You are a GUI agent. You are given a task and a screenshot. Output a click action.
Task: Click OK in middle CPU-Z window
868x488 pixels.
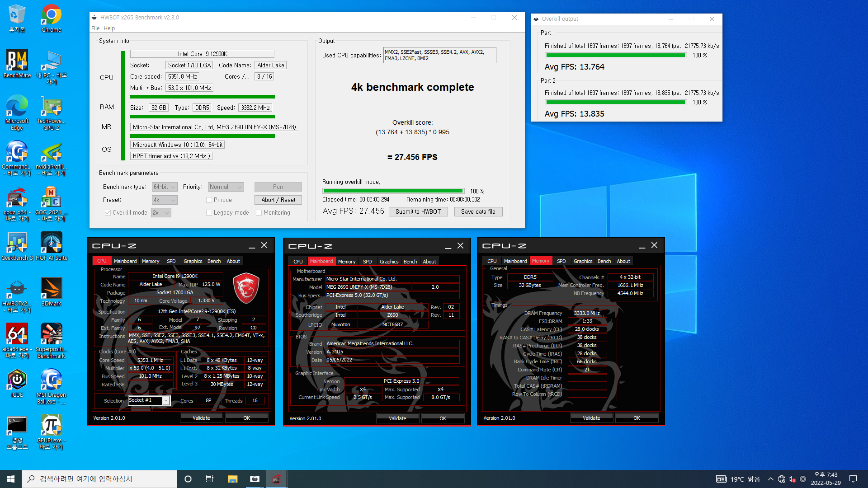click(443, 418)
